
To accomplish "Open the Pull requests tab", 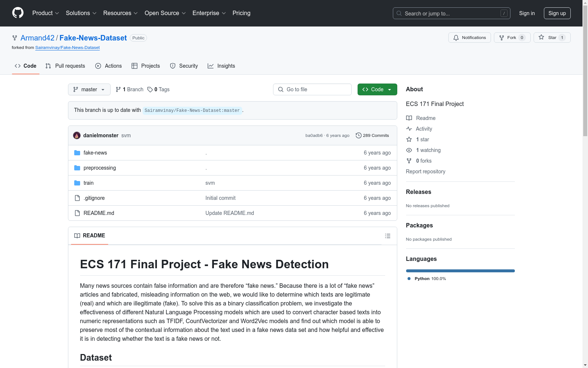I will [65, 66].
